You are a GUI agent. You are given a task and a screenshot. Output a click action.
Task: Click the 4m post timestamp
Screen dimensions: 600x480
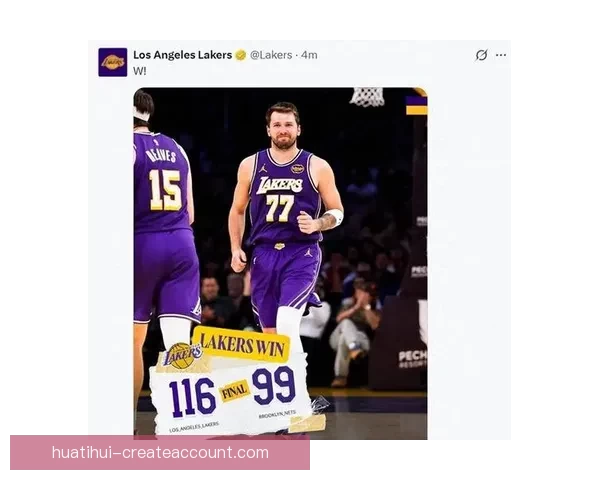tap(309, 55)
